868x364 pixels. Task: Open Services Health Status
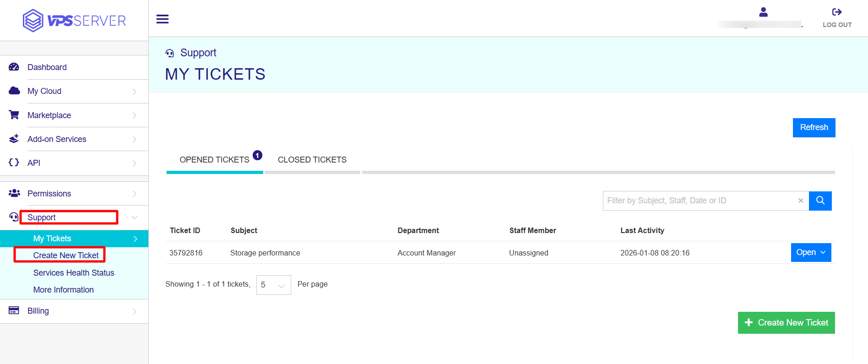point(74,273)
